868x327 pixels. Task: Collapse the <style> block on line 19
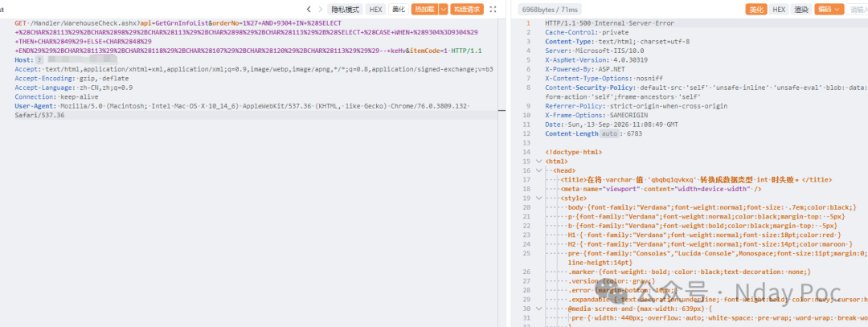tap(539, 198)
